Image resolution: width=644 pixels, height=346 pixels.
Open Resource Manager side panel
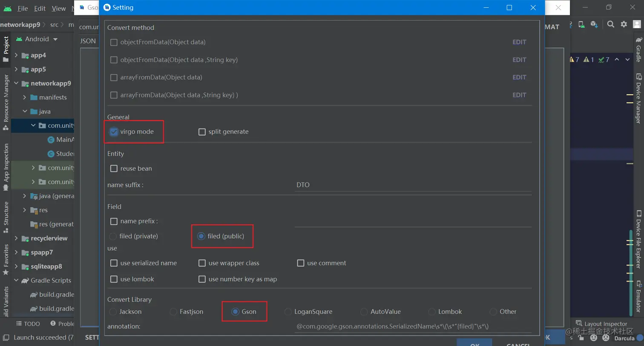pos(6,102)
